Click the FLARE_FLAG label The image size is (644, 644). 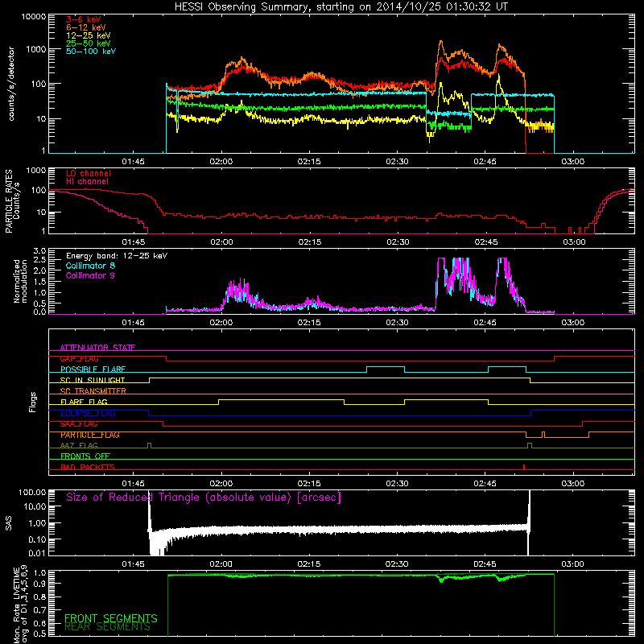coord(84,402)
